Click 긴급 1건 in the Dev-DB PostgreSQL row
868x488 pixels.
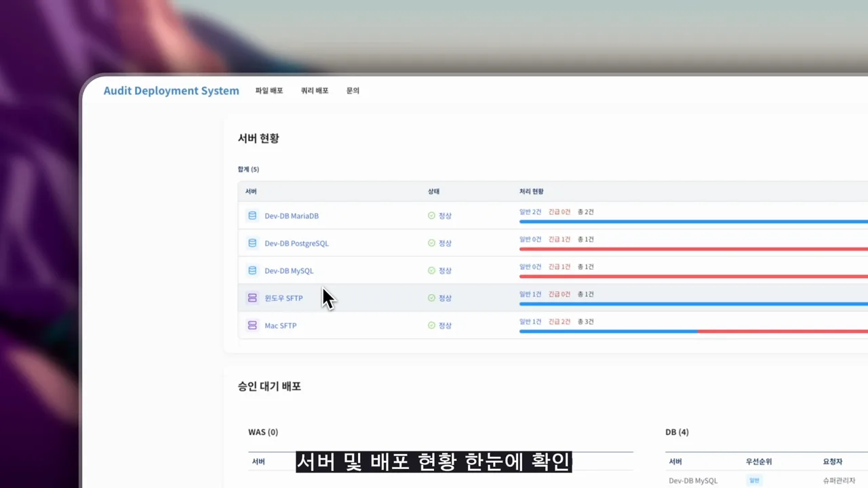coord(559,239)
